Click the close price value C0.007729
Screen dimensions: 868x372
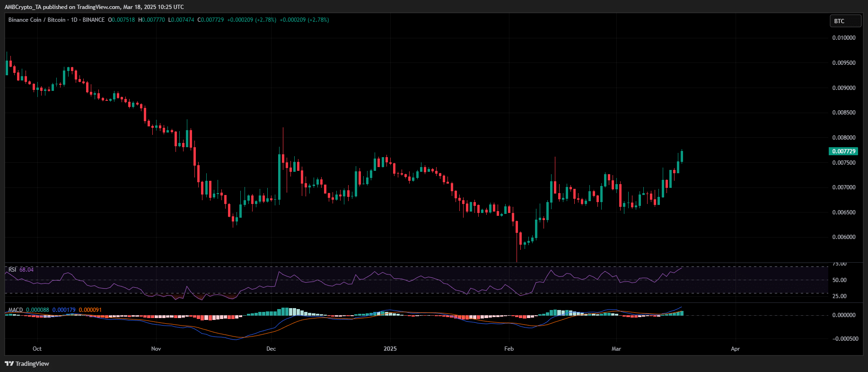point(210,20)
